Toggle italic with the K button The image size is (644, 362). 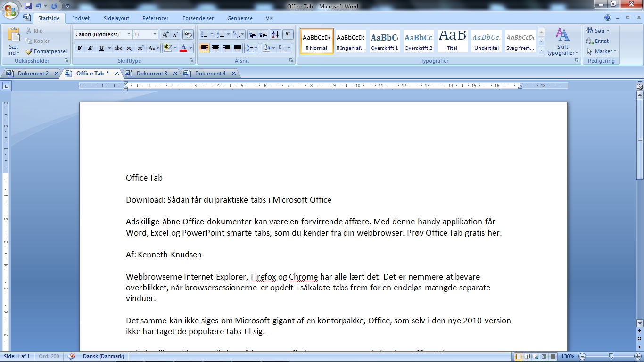(x=90, y=48)
